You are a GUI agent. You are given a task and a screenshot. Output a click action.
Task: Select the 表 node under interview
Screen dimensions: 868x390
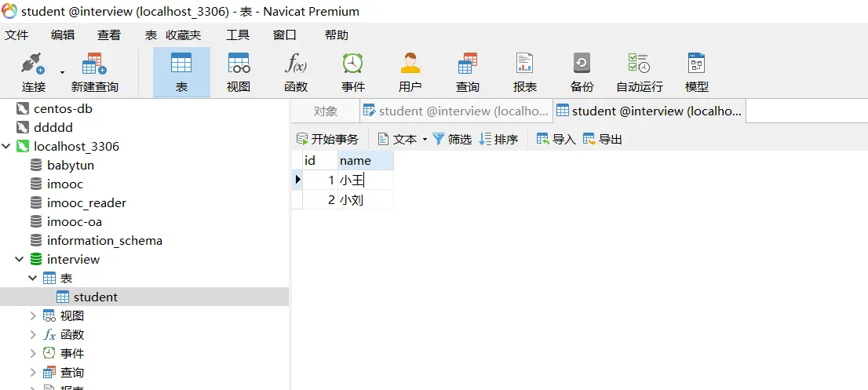pyautogui.click(x=66, y=279)
